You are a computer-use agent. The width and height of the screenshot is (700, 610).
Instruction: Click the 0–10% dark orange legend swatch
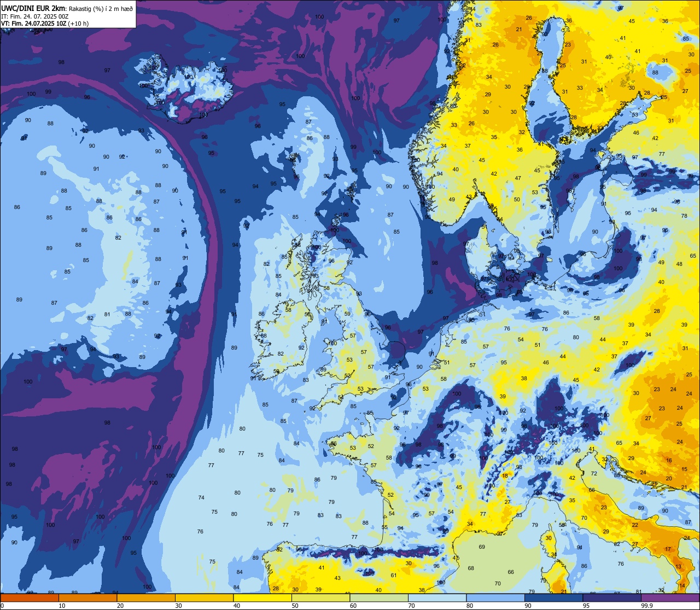(x=30, y=597)
